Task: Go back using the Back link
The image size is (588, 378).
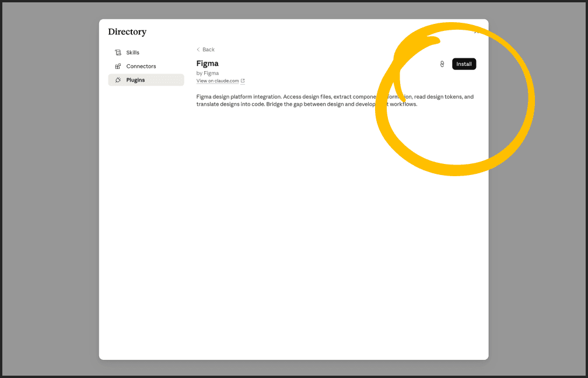Action: (205, 50)
